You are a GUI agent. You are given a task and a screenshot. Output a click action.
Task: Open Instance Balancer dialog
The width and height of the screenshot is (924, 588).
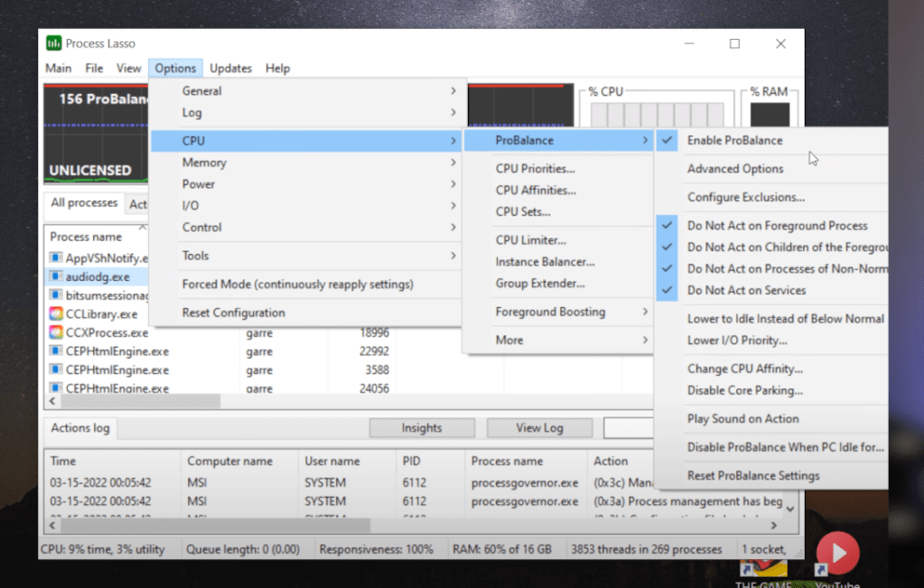click(x=558, y=262)
